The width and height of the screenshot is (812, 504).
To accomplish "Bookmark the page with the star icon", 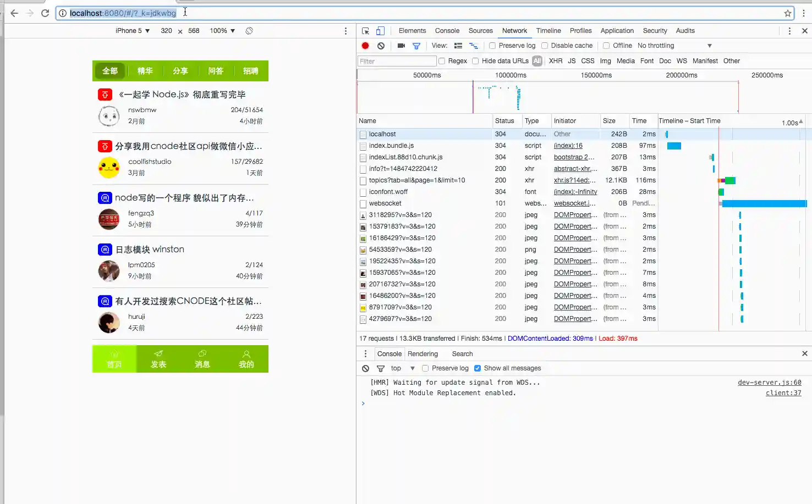I will 788,13.
